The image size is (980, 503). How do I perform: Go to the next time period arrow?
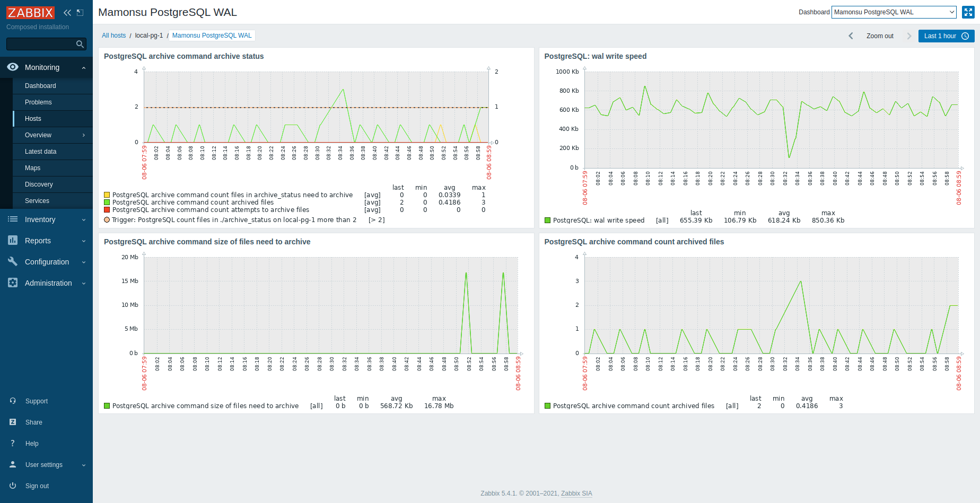(909, 36)
